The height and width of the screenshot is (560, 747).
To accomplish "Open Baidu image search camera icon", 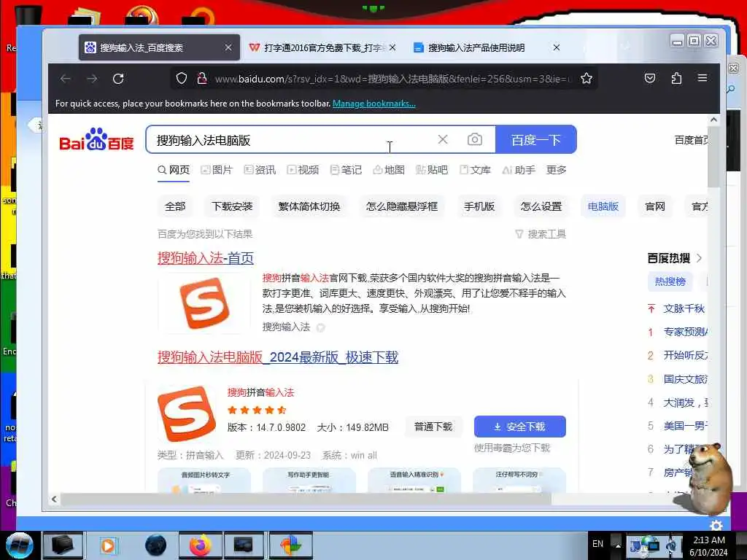I will pos(474,139).
